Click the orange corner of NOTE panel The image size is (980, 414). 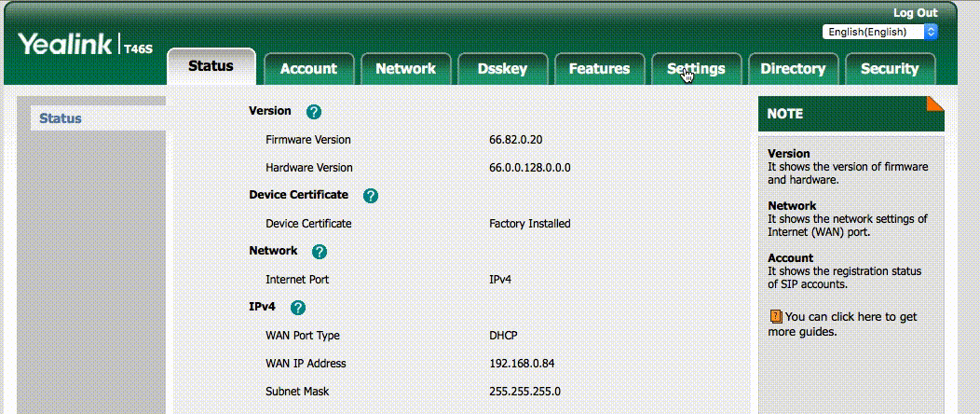[x=934, y=104]
